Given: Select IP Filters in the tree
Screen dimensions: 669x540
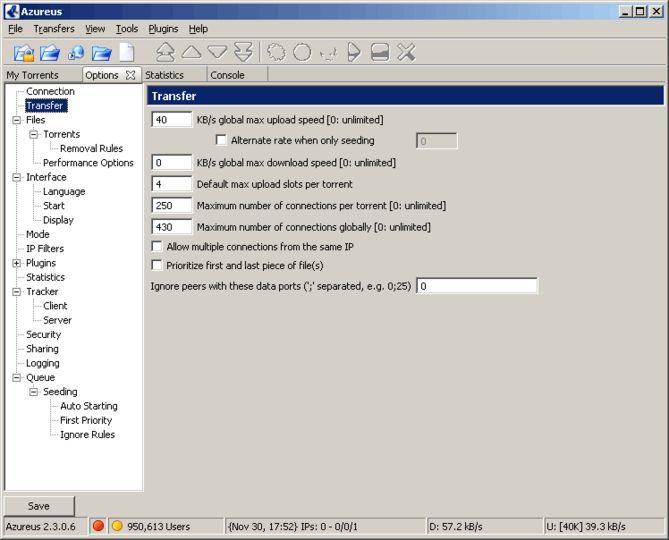Looking at the screenshot, I should pos(45,249).
